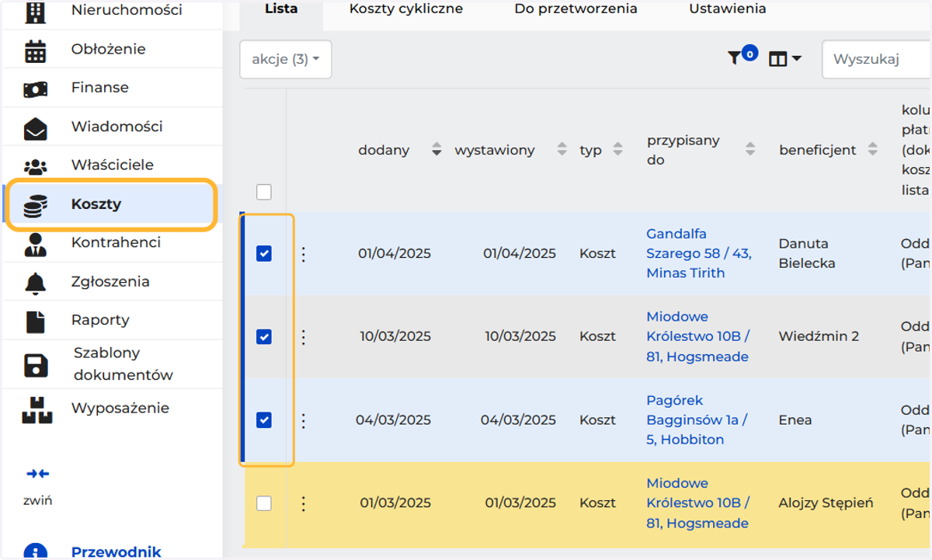Click the Alojzy Stępień beneficiary cell
The width and height of the screenshot is (932, 560).
pos(826,503)
